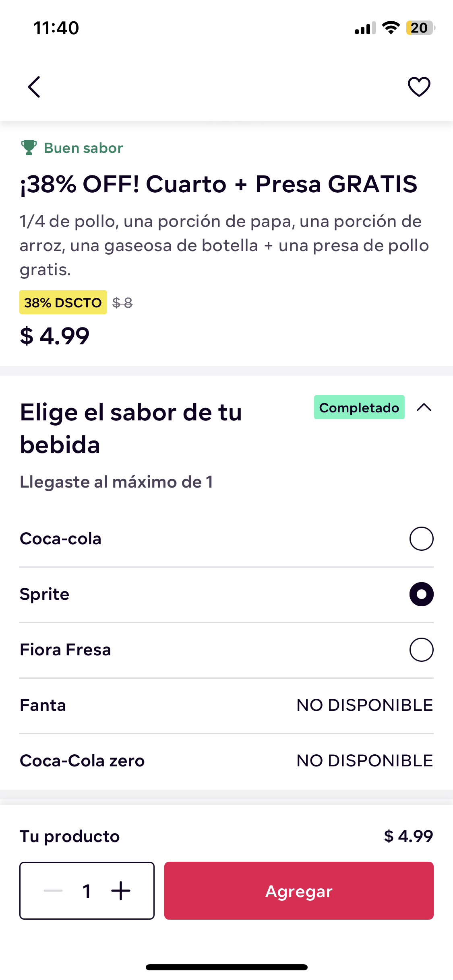The height and width of the screenshot is (980, 453).
Task: Tap the yellow 38% DSCTO badge
Action: point(63,302)
